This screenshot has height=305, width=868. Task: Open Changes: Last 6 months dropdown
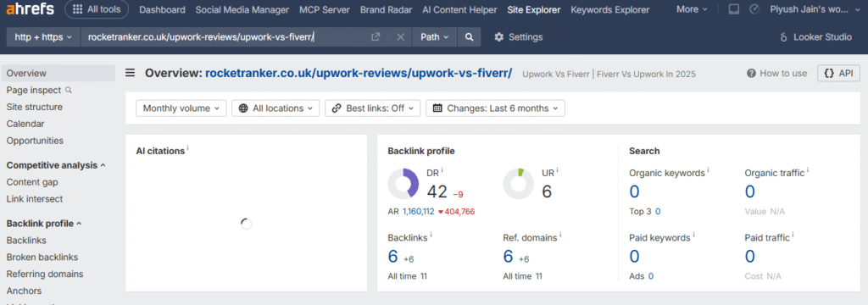tap(495, 108)
